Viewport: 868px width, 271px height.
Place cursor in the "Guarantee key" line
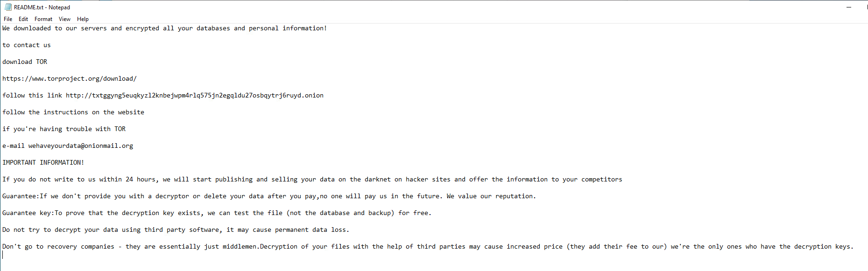pyautogui.click(x=217, y=213)
